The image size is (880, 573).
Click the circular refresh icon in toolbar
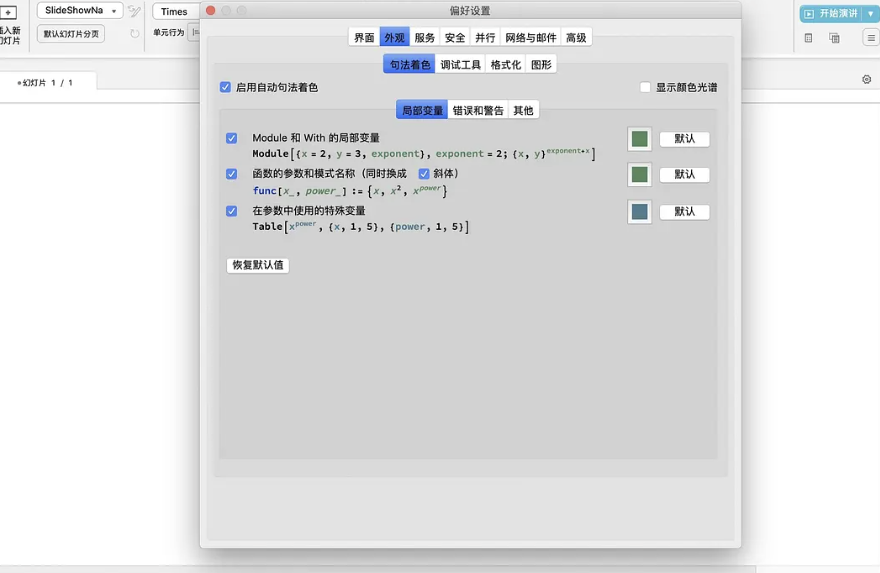(x=135, y=34)
